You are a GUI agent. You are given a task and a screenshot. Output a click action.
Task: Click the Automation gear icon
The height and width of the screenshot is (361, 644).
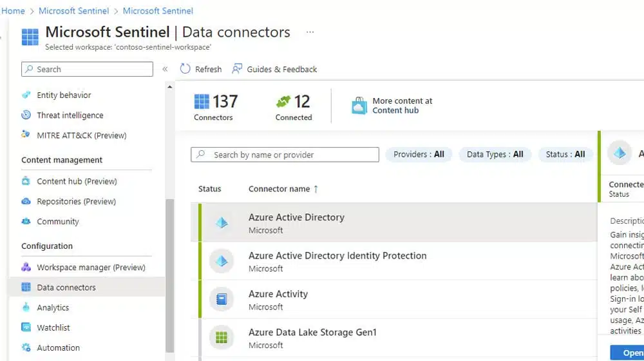[x=26, y=347]
